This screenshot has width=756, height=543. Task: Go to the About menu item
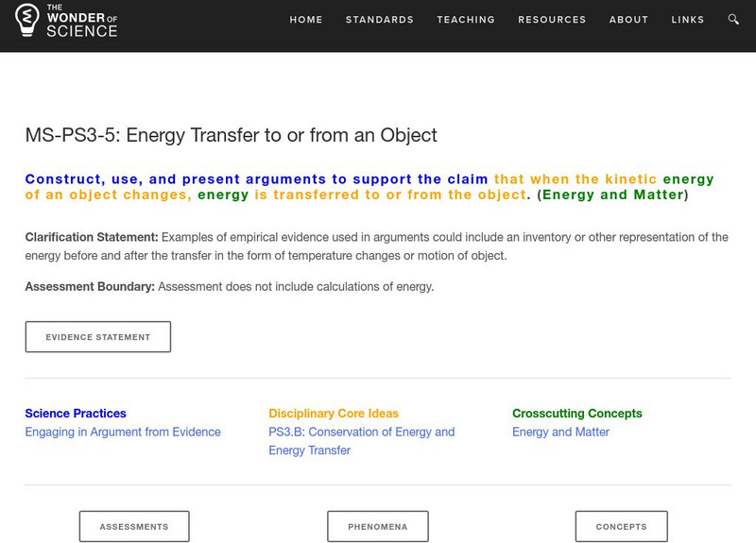(x=628, y=20)
